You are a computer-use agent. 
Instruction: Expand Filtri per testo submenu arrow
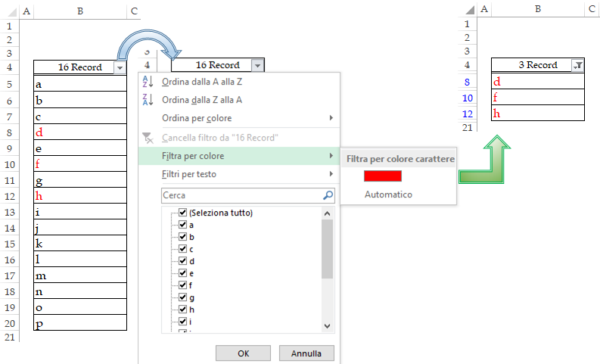[x=331, y=174]
